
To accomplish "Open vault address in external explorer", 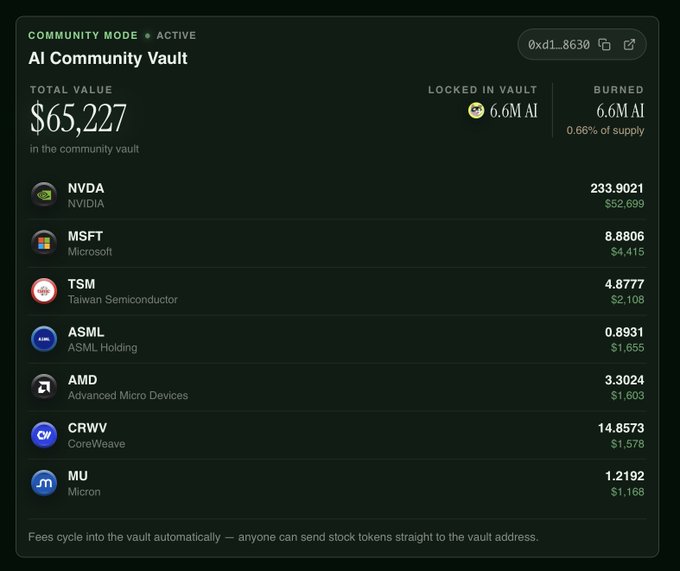I will (629, 44).
